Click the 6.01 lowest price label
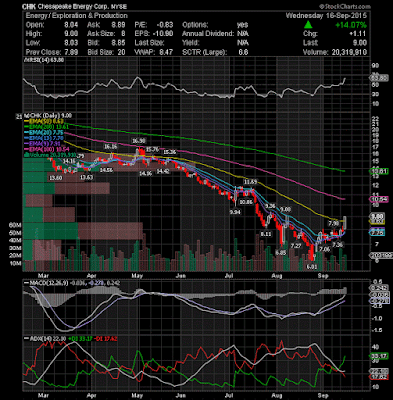 (313, 267)
